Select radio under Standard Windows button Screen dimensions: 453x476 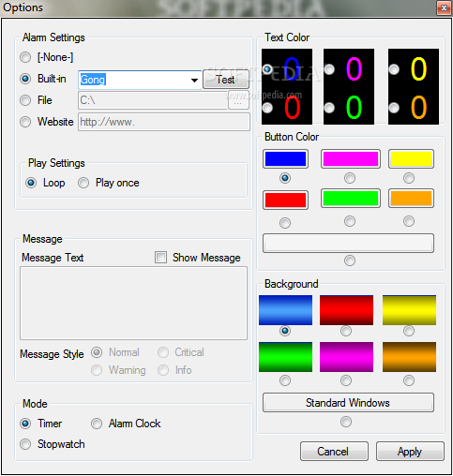point(346,422)
